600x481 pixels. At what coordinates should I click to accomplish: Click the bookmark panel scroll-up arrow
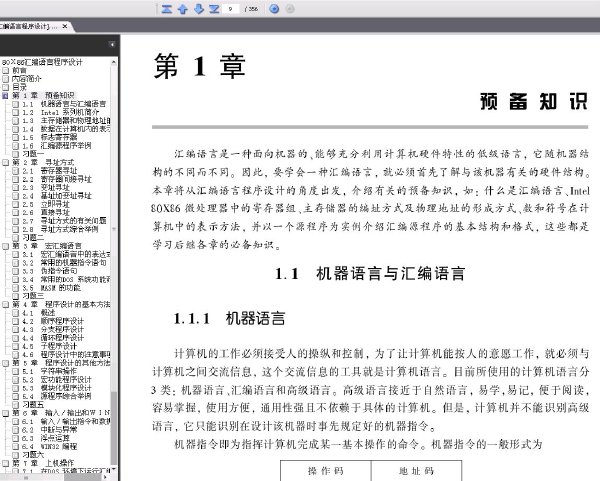coord(114,62)
